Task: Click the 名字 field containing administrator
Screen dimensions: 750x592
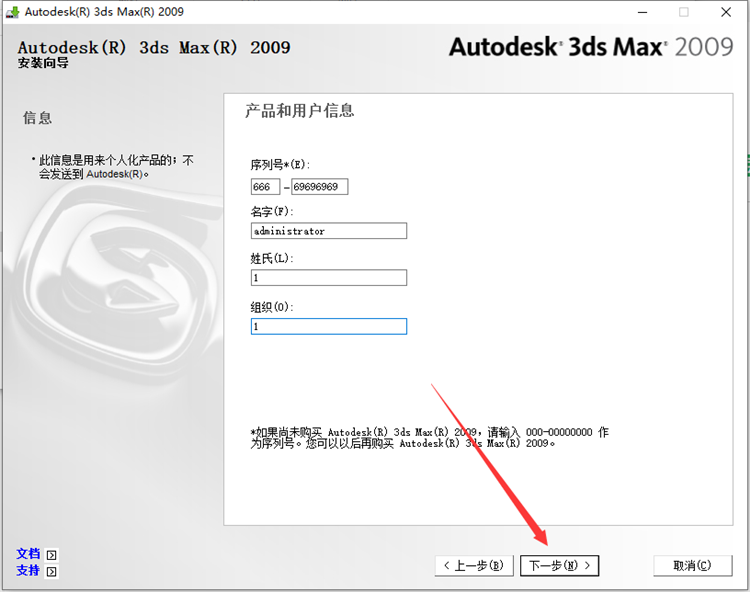Action: (329, 230)
